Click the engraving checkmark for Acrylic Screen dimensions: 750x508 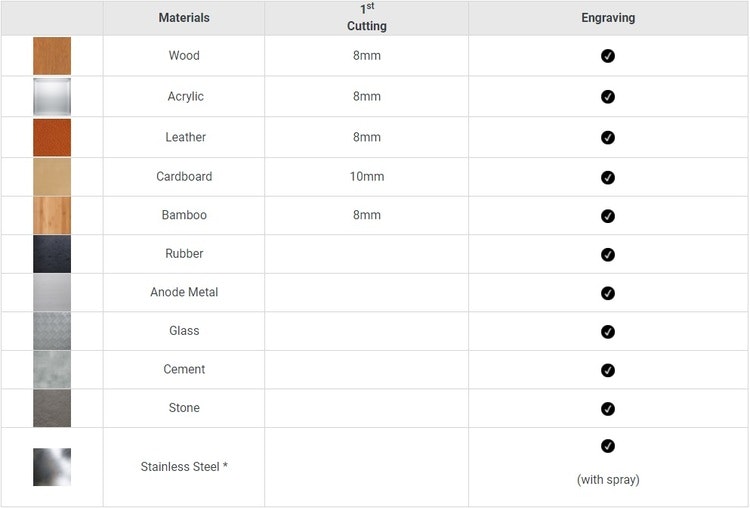(608, 97)
